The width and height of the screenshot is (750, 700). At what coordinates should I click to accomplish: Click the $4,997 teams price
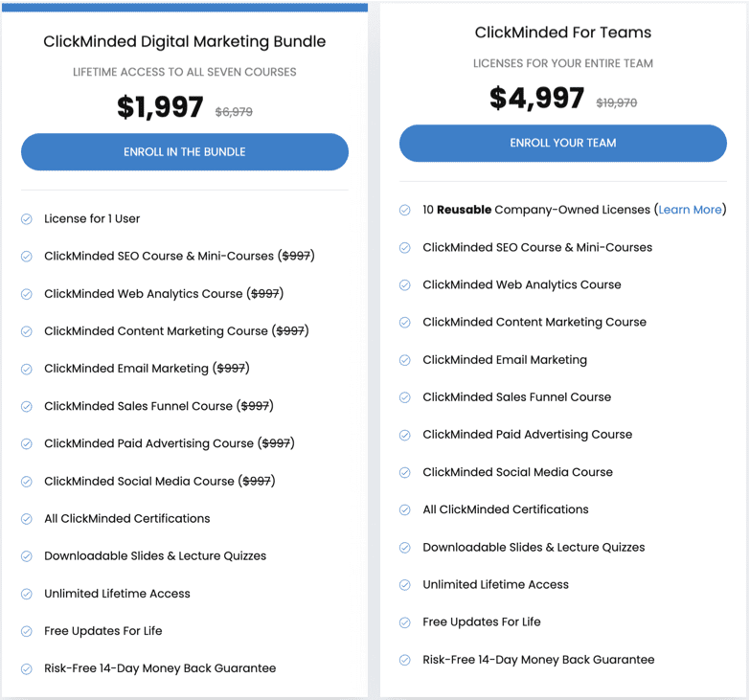[536, 98]
